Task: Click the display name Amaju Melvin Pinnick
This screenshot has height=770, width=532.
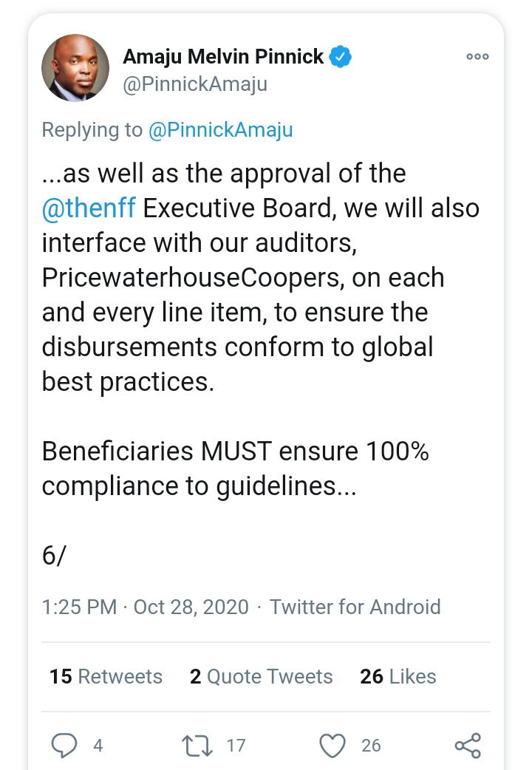Action: pyautogui.click(x=223, y=57)
